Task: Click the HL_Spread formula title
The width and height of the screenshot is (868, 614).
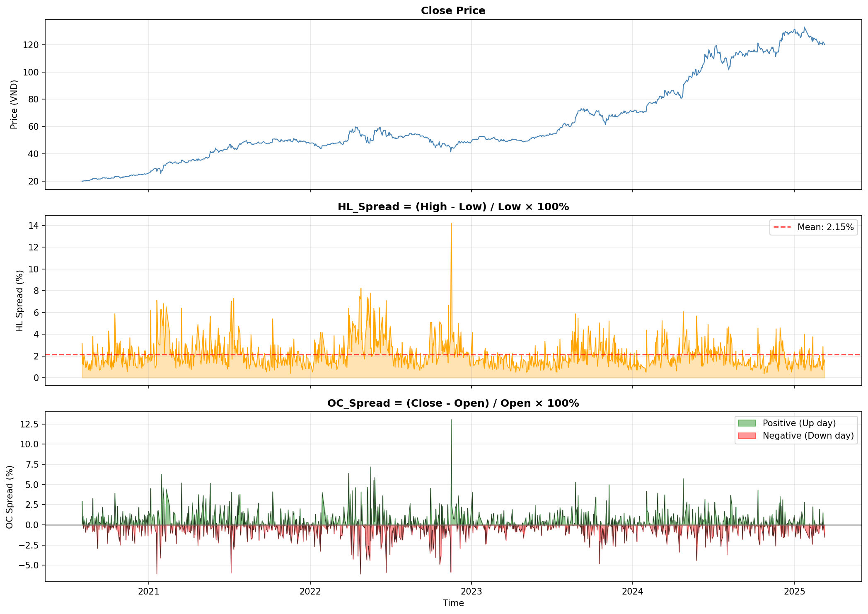Action: point(453,207)
